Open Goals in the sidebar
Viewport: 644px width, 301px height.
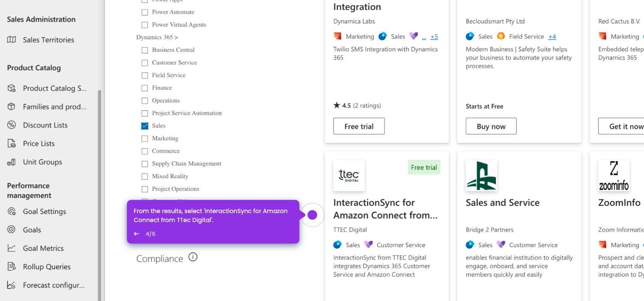(x=32, y=230)
